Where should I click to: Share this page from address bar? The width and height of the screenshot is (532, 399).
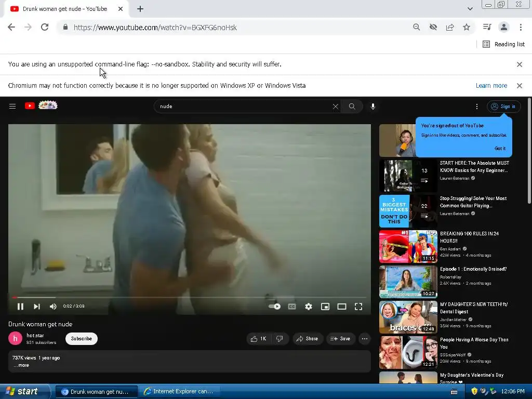(450, 27)
